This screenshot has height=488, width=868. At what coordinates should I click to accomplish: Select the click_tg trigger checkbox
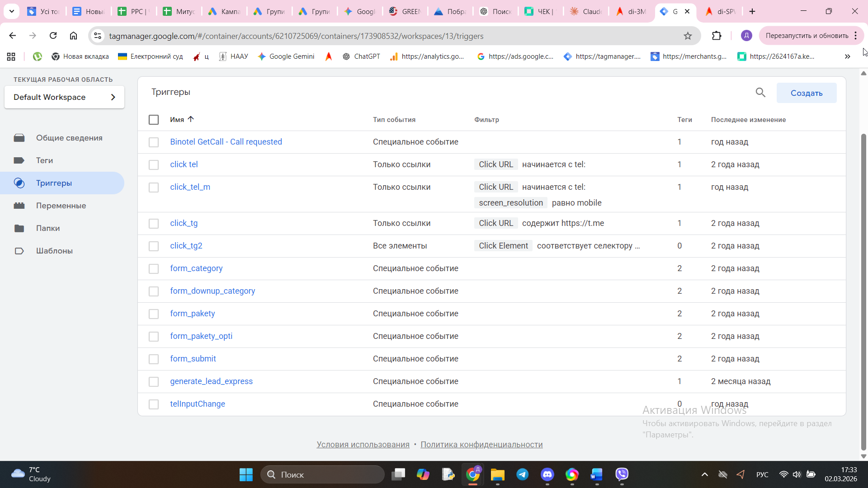coord(154,224)
